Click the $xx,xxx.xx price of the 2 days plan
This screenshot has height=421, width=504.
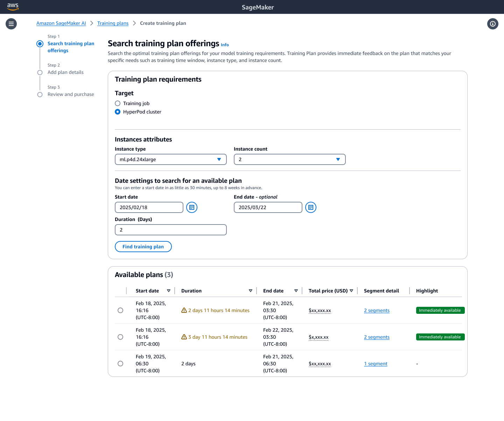click(320, 364)
